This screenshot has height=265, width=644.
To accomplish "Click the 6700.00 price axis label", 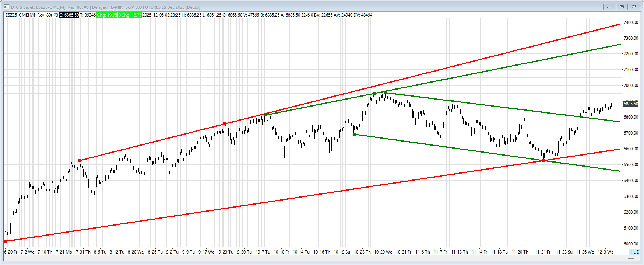I will pyautogui.click(x=631, y=133).
